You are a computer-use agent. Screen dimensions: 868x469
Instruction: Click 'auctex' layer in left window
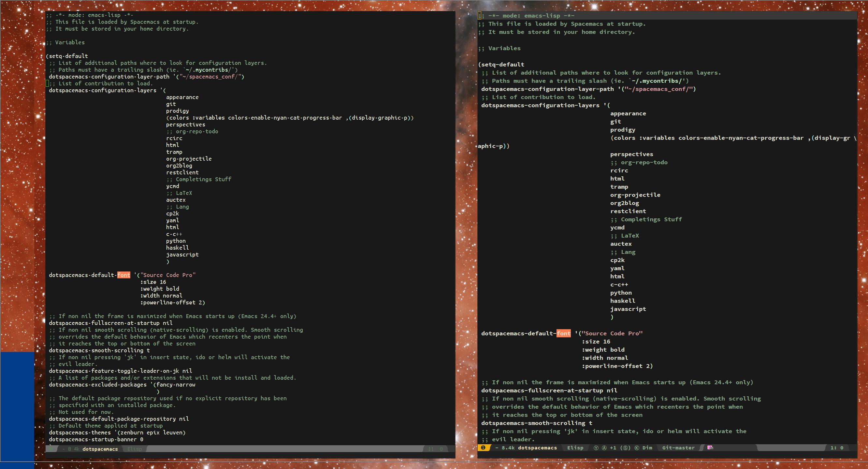tap(176, 200)
